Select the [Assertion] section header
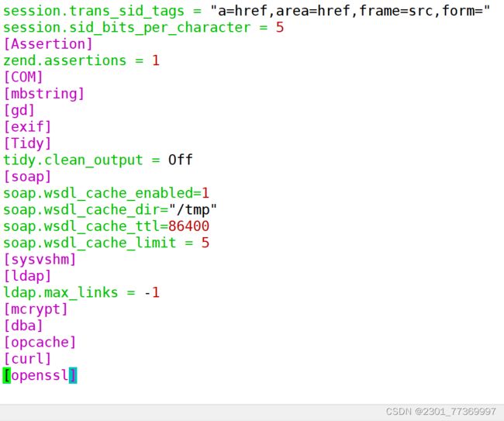This screenshot has width=504, height=421. (48, 44)
